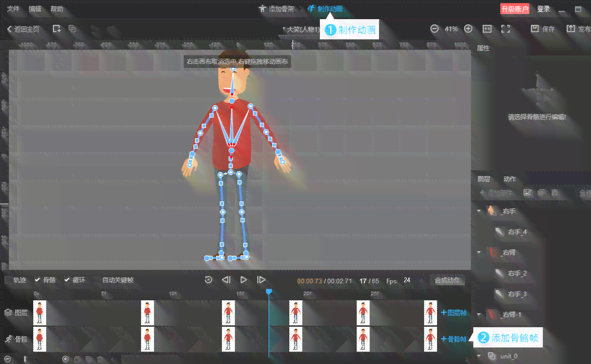
Task: Collapse the unit_0 group
Action: (479, 356)
